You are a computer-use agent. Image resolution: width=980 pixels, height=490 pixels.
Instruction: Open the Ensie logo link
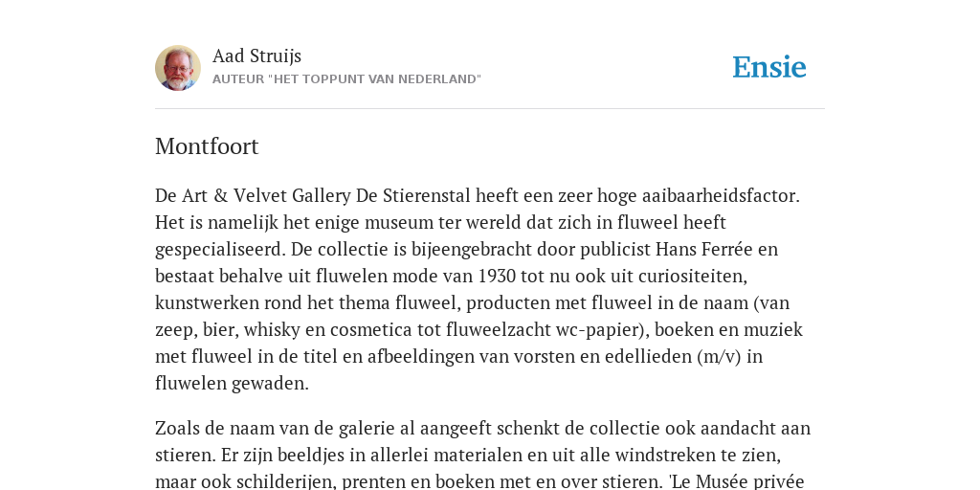point(769,67)
